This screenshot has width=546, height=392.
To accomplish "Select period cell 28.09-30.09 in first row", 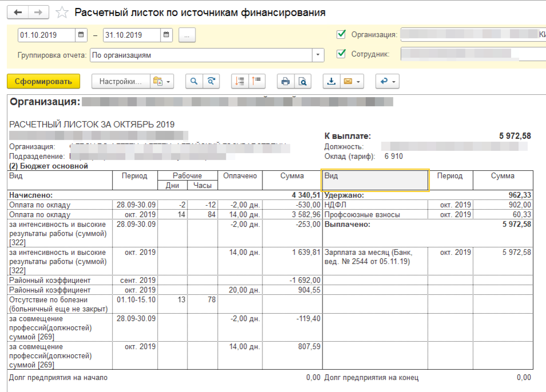I will (136, 205).
